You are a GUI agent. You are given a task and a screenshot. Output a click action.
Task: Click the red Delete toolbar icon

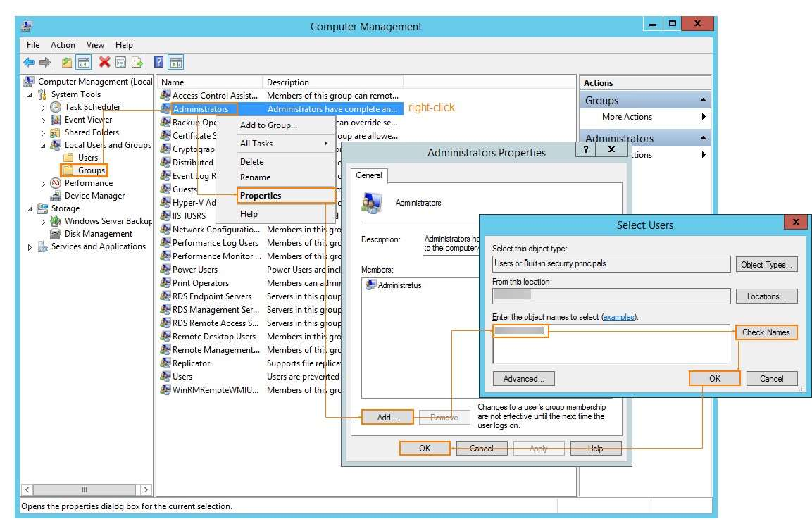point(104,62)
